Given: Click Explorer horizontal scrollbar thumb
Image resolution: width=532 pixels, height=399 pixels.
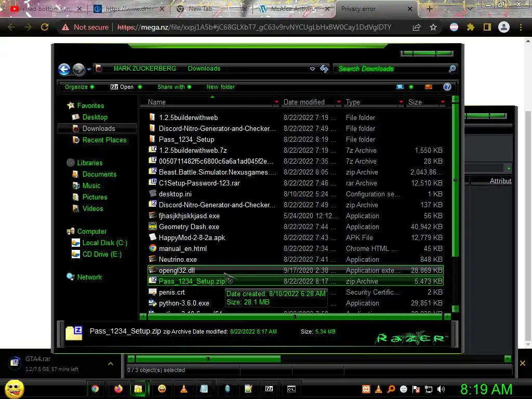Looking at the screenshot, I should pyautogui.click(x=295, y=316).
